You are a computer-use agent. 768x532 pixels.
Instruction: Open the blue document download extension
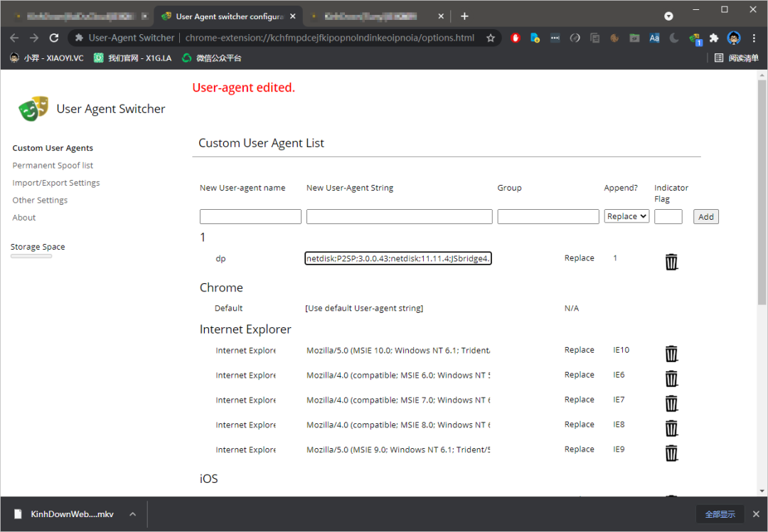(535, 38)
